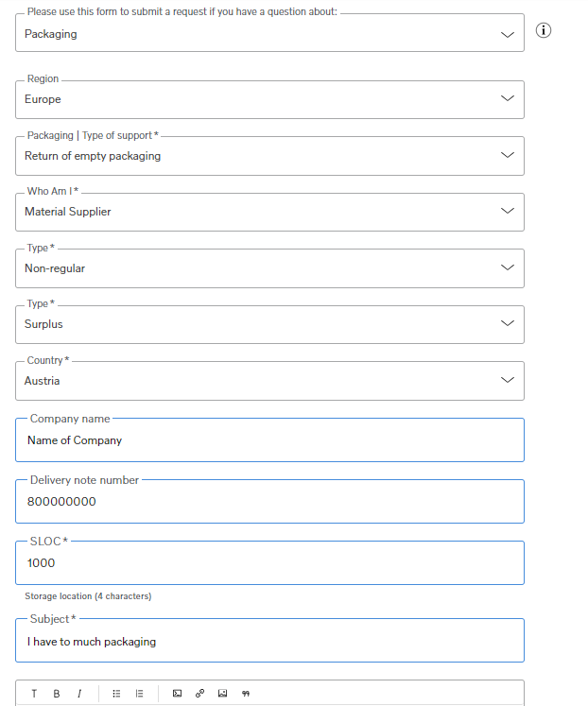Focus the Delivery note number field
This screenshot has width=588, height=706.
pyautogui.click(x=269, y=501)
